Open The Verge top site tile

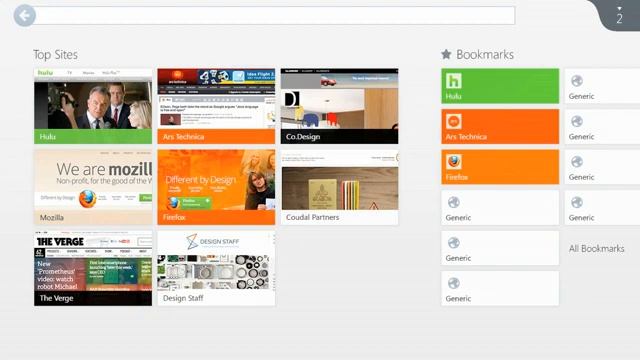pos(93,268)
